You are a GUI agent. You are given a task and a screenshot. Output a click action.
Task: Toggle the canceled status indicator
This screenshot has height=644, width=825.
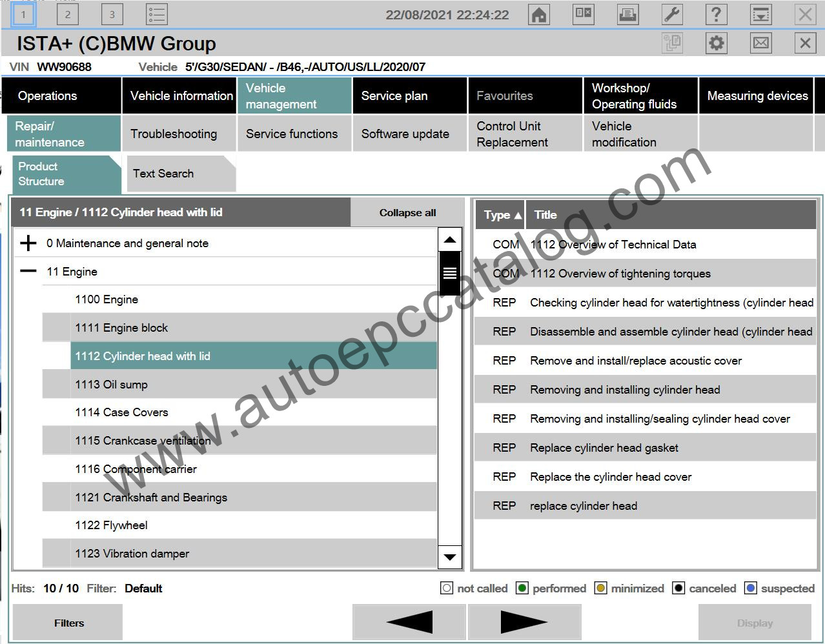coord(678,589)
